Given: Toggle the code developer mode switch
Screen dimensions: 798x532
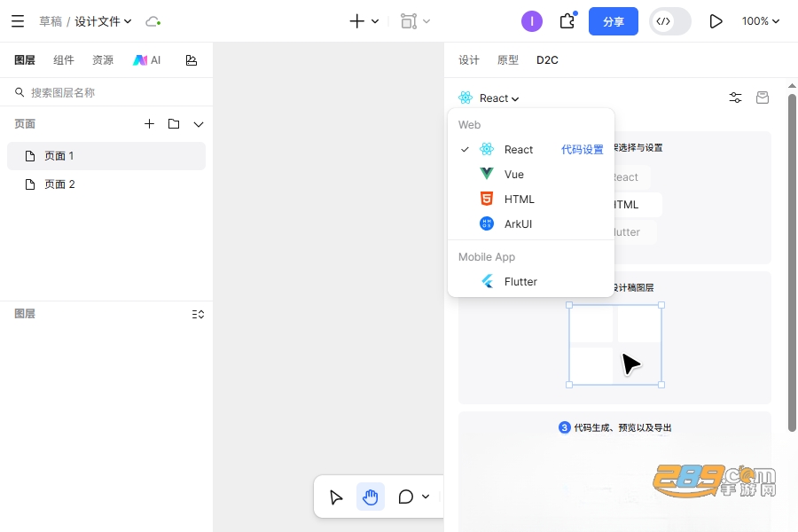Looking at the screenshot, I should coord(669,21).
